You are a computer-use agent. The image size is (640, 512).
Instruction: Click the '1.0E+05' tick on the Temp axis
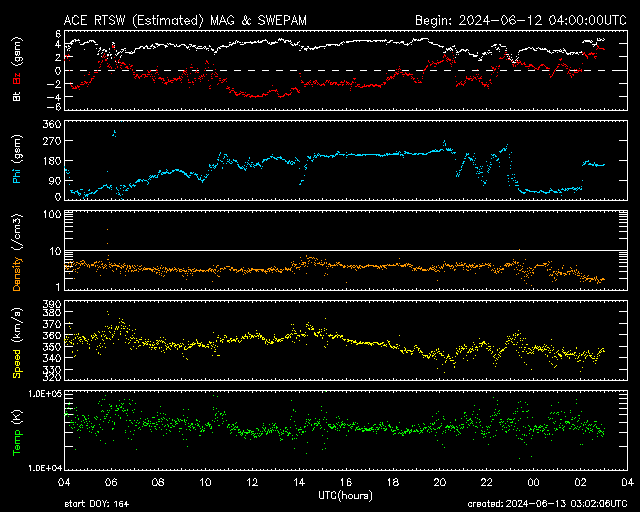[45, 394]
